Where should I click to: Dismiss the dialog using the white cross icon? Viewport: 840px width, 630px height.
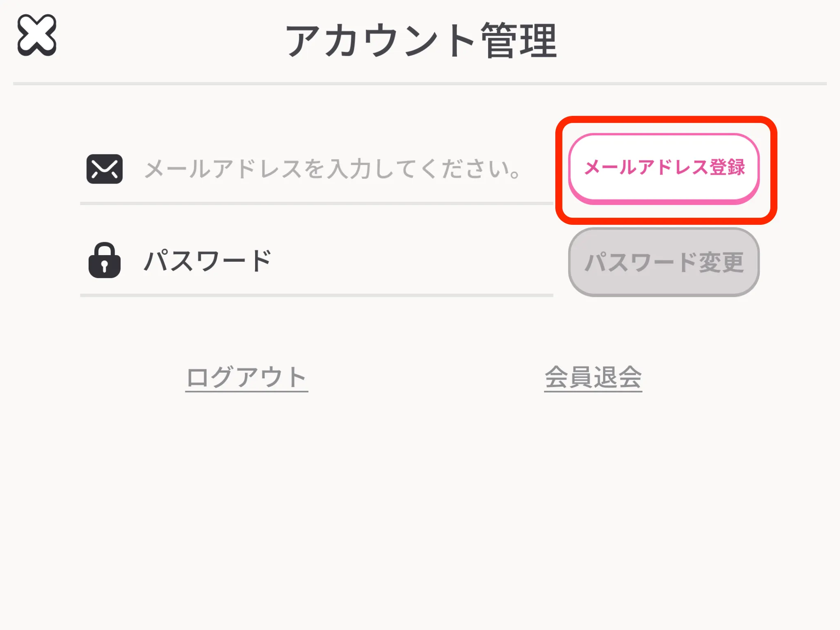(37, 35)
